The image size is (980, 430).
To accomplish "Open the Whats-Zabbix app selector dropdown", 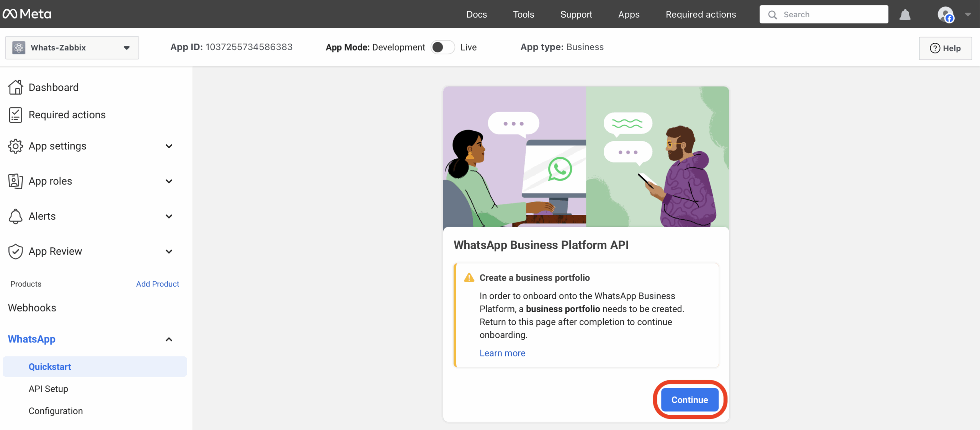I will [x=72, y=47].
